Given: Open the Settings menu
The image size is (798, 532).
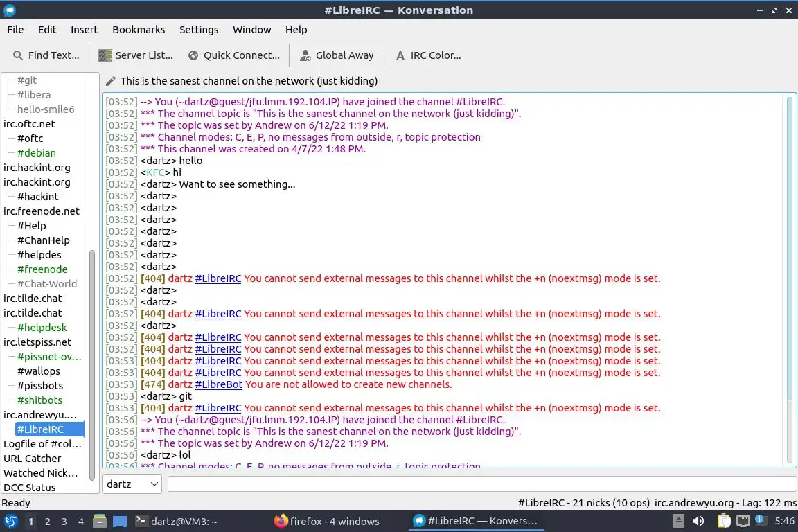Looking at the screenshot, I should click(199, 30).
